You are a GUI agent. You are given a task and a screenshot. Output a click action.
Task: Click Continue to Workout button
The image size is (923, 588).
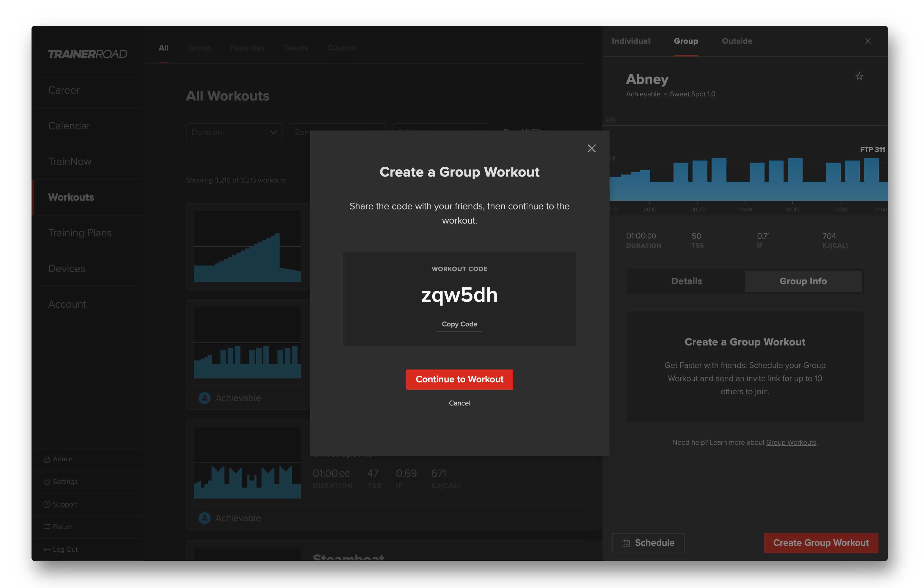[459, 379]
